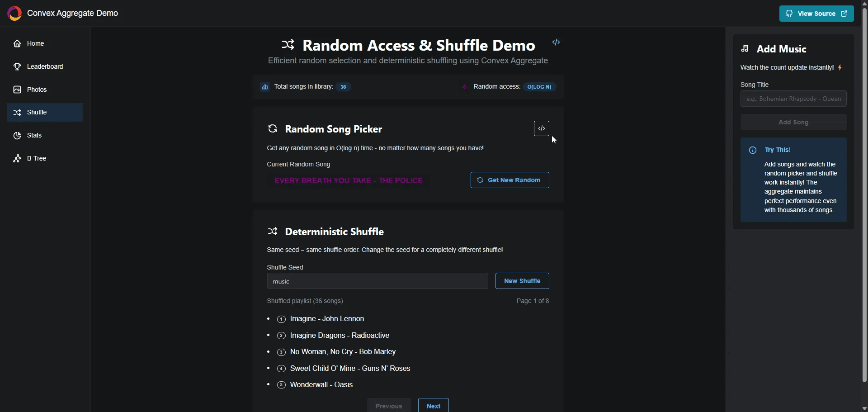Click the bar chart icon by total songs
The height and width of the screenshot is (412, 868).
(265, 87)
